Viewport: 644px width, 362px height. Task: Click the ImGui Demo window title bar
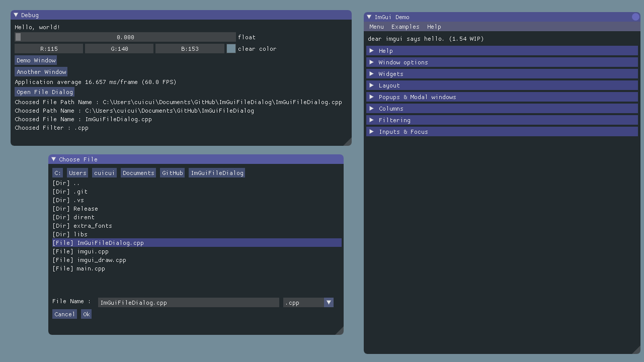502,17
